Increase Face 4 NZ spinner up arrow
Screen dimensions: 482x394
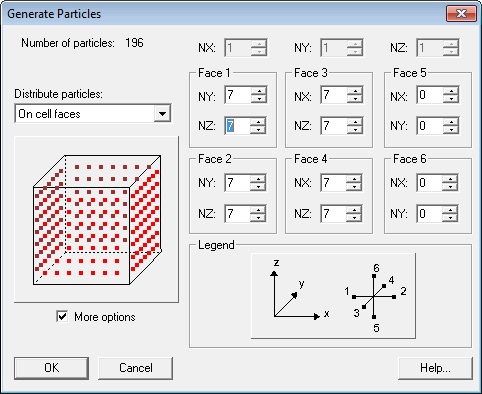tap(355, 210)
